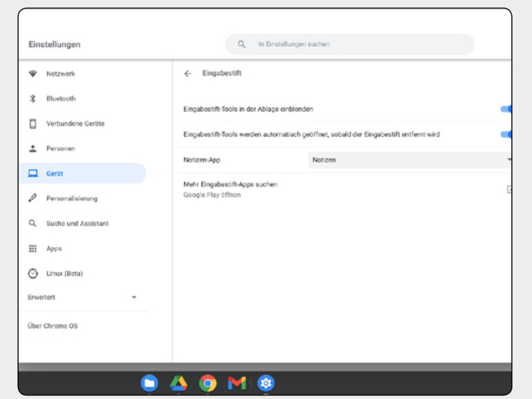Open Über Chrome OS page
This screenshot has width=532, height=399.
click(x=53, y=326)
